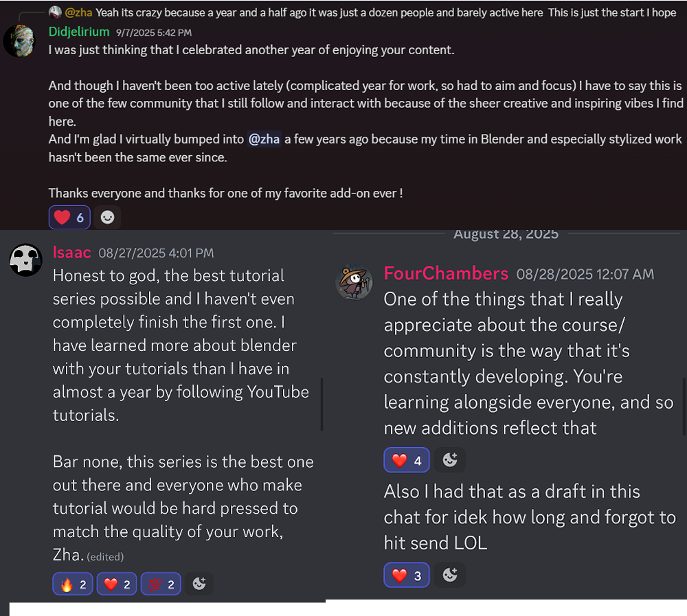Add a reaction to Isaac's message

(199, 584)
